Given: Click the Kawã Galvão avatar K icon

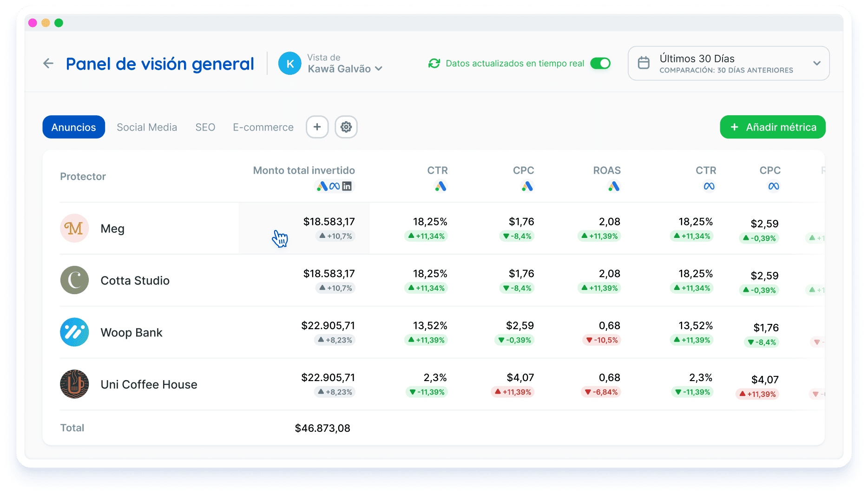Looking at the screenshot, I should (x=290, y=63).
